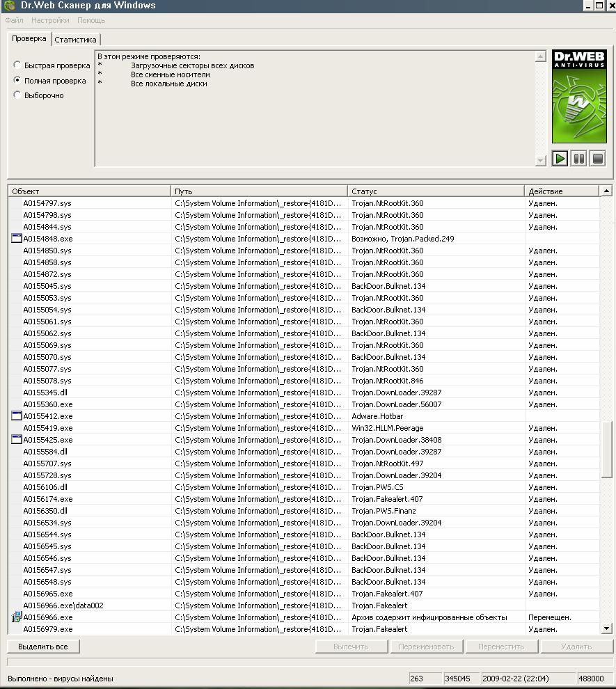Click the Dr.Web spider logo image

point(579,97)
